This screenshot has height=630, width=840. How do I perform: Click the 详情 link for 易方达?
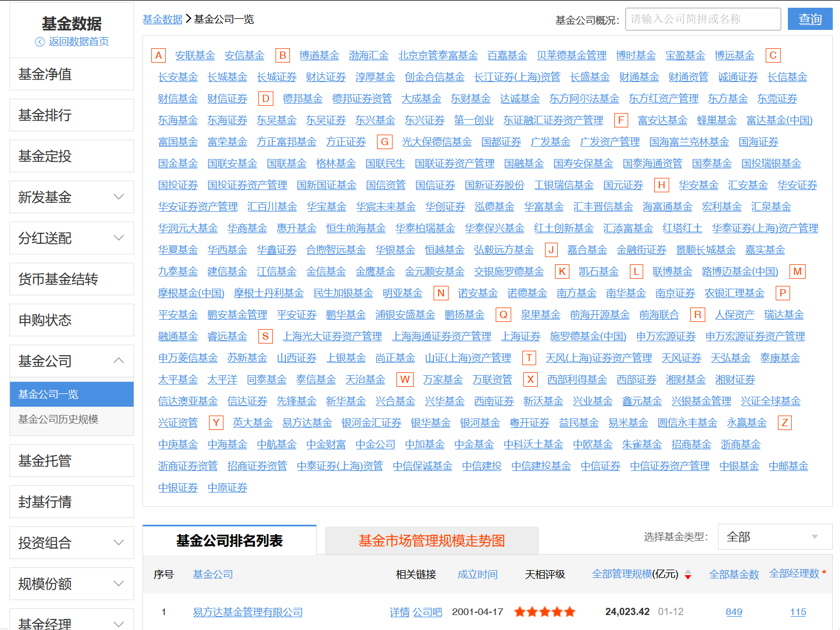[400, 612]
